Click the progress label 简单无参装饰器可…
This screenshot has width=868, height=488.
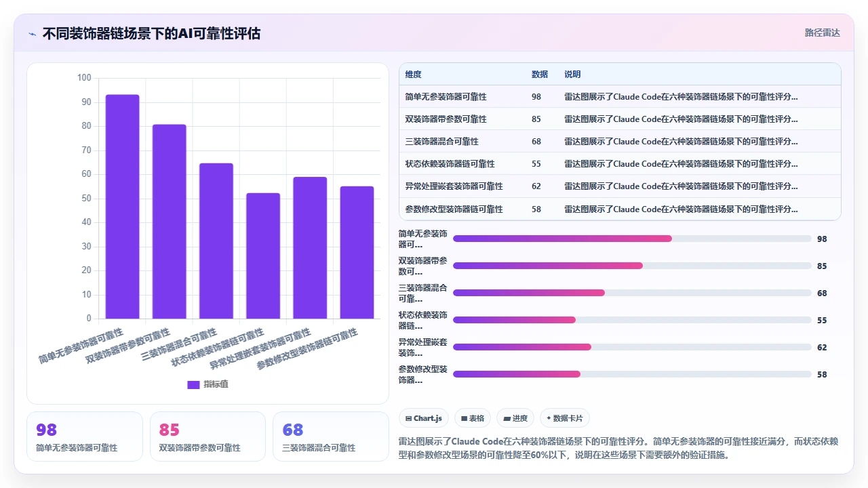point(423,239)
